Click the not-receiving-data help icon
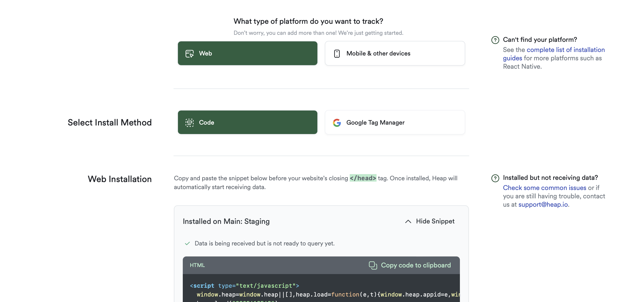This screenshot has width=644, height=302. [x=495, y=178]
